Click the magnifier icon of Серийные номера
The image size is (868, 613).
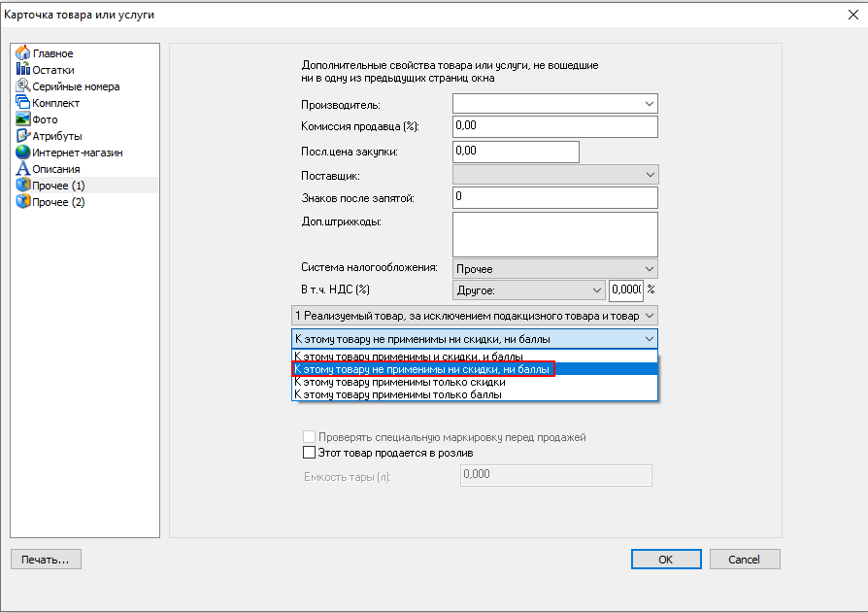pyautogui.click(x=22, y=85)
